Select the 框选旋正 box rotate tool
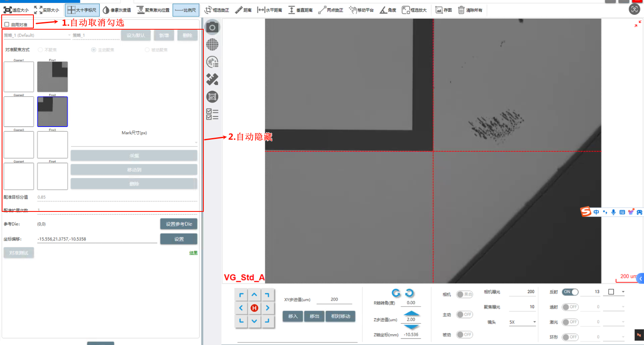 tap(217, 10)
